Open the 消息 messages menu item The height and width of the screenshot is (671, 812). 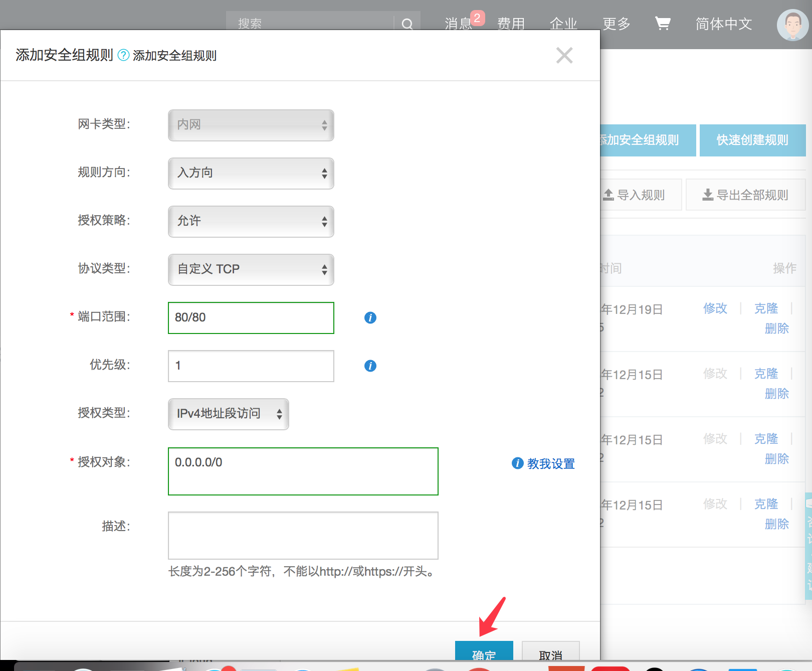[x=458, y=24]
